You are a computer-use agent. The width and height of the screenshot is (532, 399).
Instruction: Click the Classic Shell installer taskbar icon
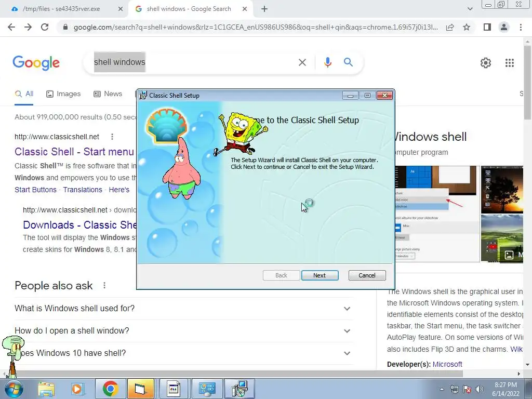click(x=240, y=389)
